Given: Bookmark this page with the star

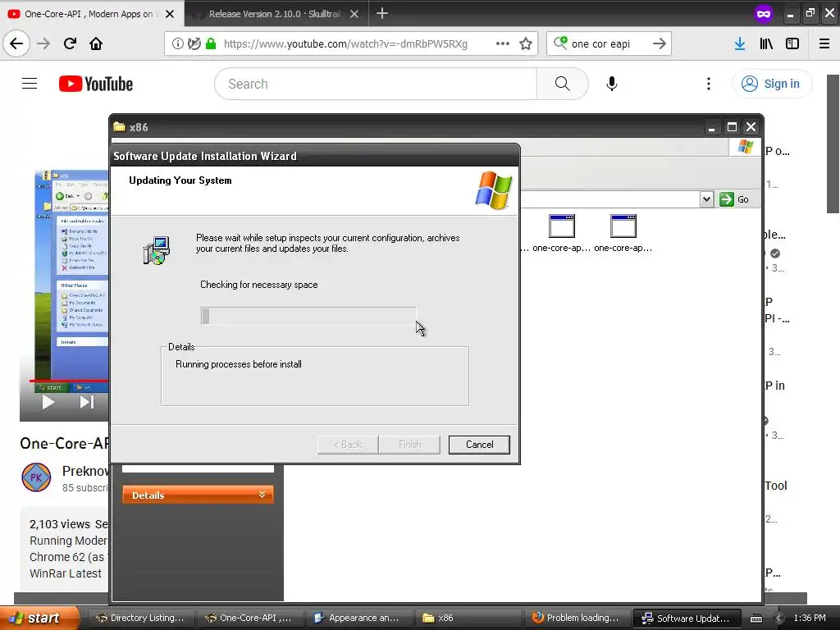Looking at the screenshot, I should [x=526, y=44].
